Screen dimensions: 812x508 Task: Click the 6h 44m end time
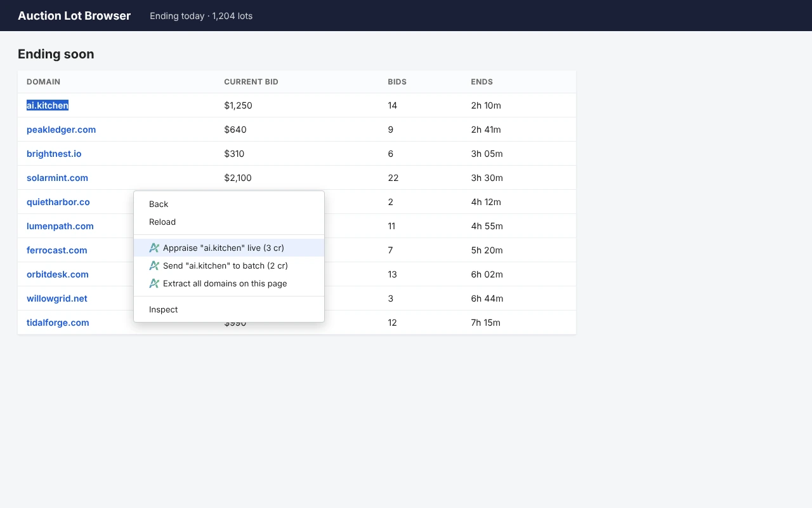(x=487, y=298)
